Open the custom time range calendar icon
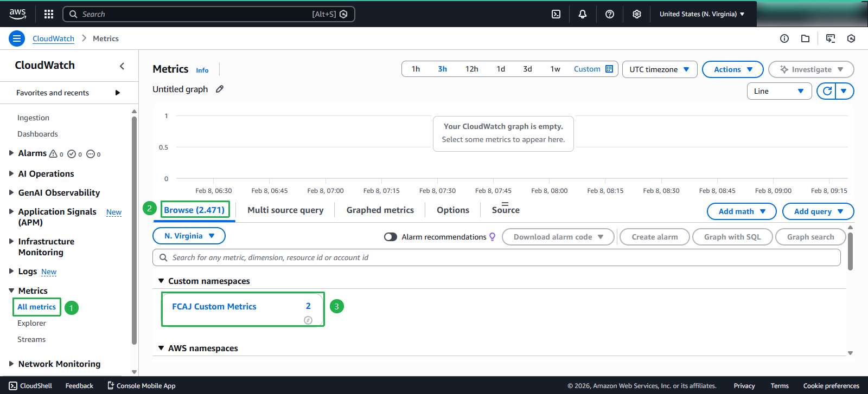The height and width of the screenshot is (394, 868). (x=609, y=69)
